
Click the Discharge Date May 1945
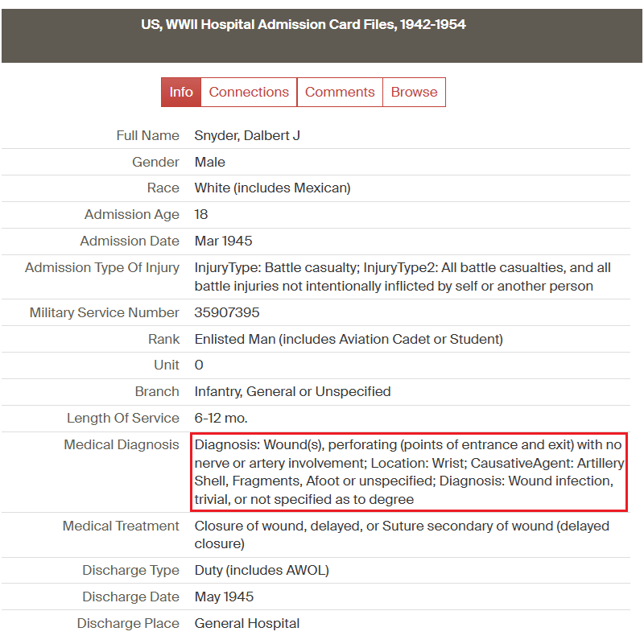click(224, 597)
